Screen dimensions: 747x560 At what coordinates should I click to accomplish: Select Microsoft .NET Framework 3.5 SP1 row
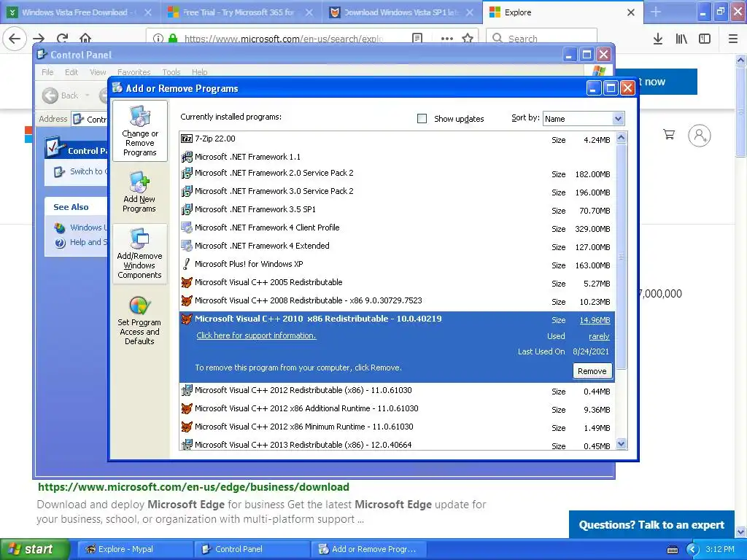[x=396, y=209]
